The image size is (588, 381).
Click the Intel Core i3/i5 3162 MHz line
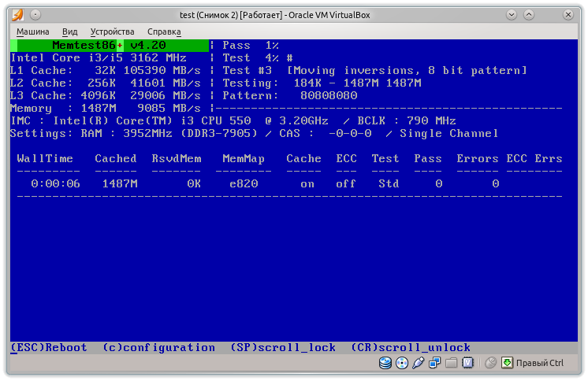[x=99, y=57]
